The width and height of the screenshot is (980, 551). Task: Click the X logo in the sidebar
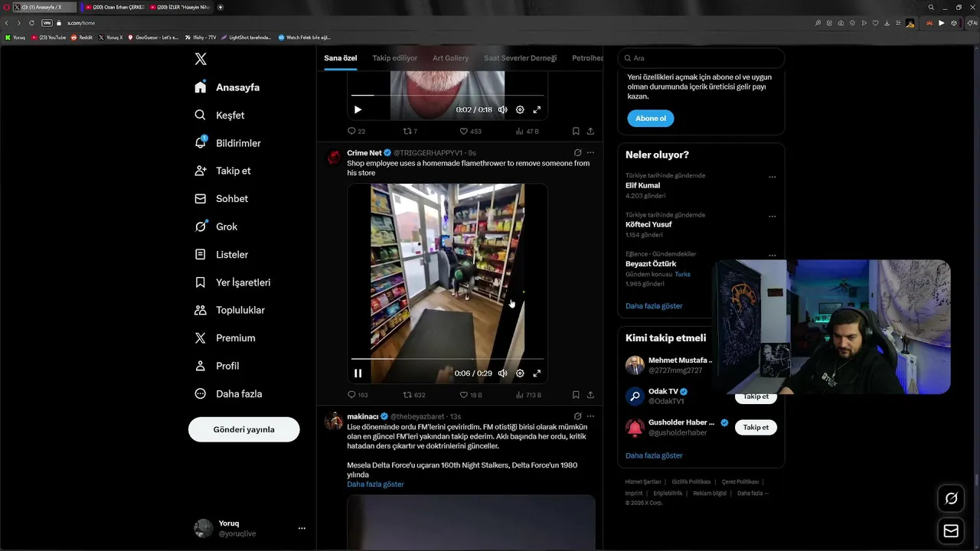coord(201,59)
